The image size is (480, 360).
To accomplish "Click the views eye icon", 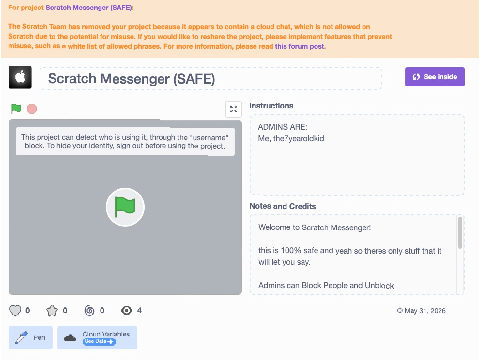I will [x=126, y=310].
